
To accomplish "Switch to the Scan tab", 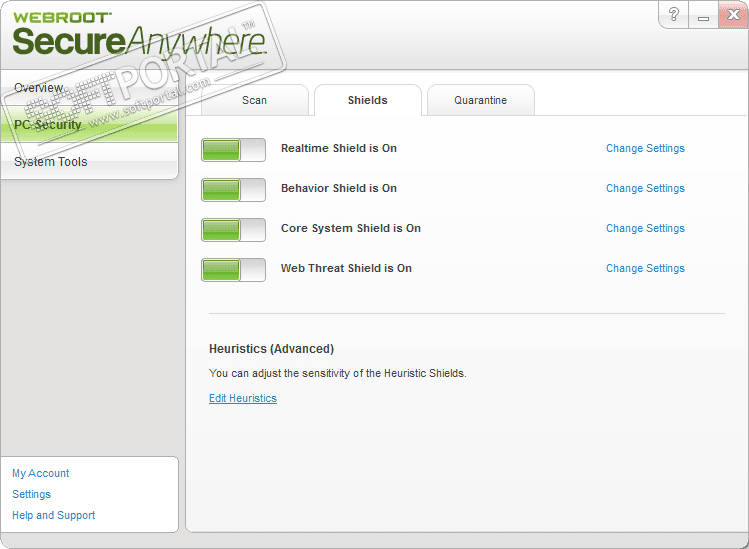I will click(255, 100).
